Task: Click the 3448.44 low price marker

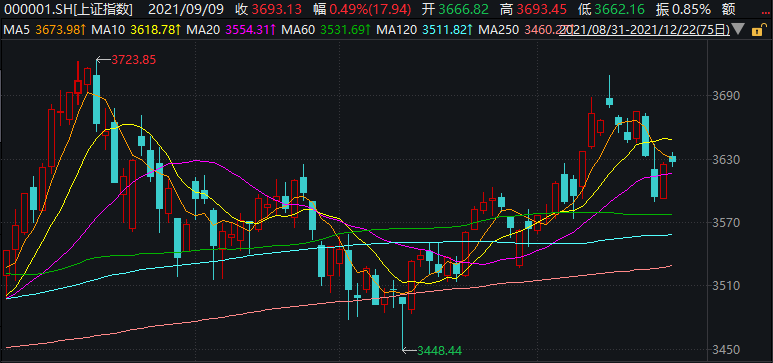Action: 439,351
